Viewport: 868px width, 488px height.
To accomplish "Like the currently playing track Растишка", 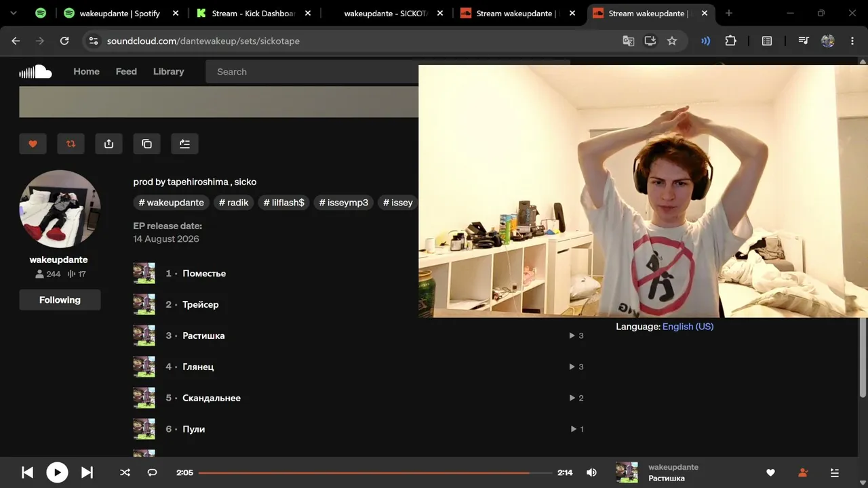I will click(770, 472).
